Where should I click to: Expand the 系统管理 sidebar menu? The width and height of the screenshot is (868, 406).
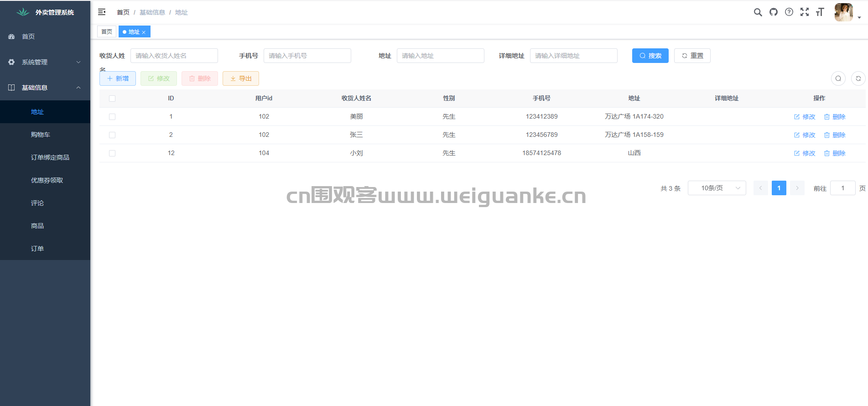(x=45, y=62)
